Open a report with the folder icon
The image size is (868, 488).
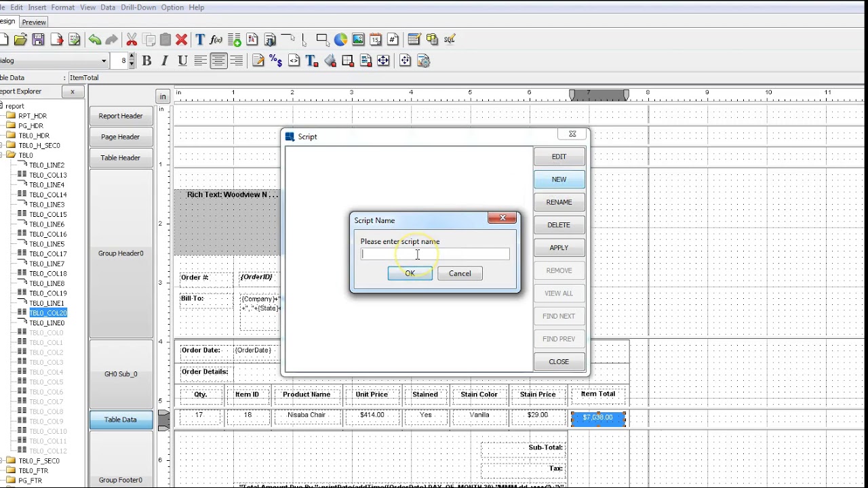20,40
